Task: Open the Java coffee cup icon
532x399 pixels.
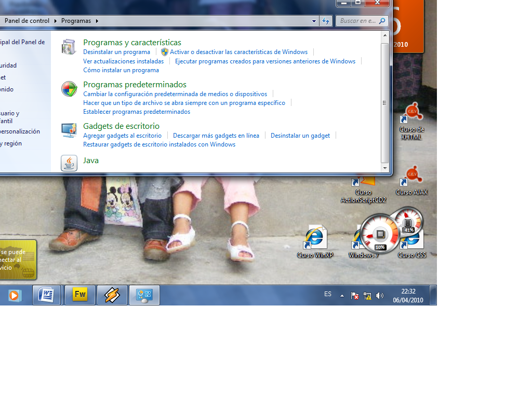Action: [69, 163]
